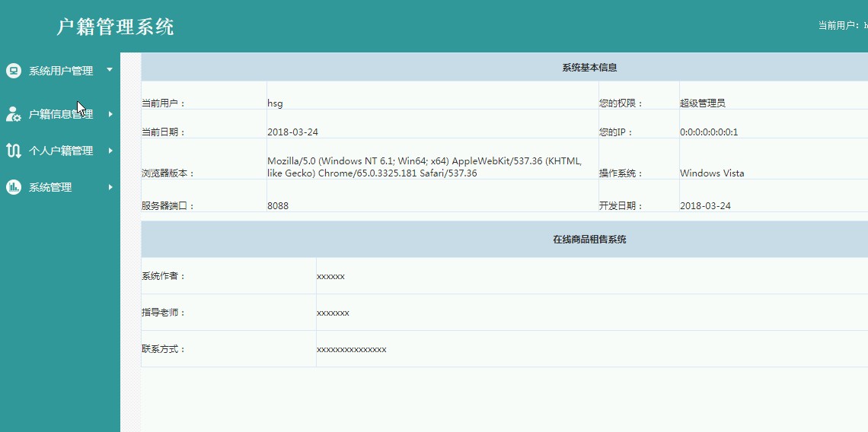868x432 pixels.
Task: Click the 当前日期 value 2018-03-24
Action: (293, 132)
